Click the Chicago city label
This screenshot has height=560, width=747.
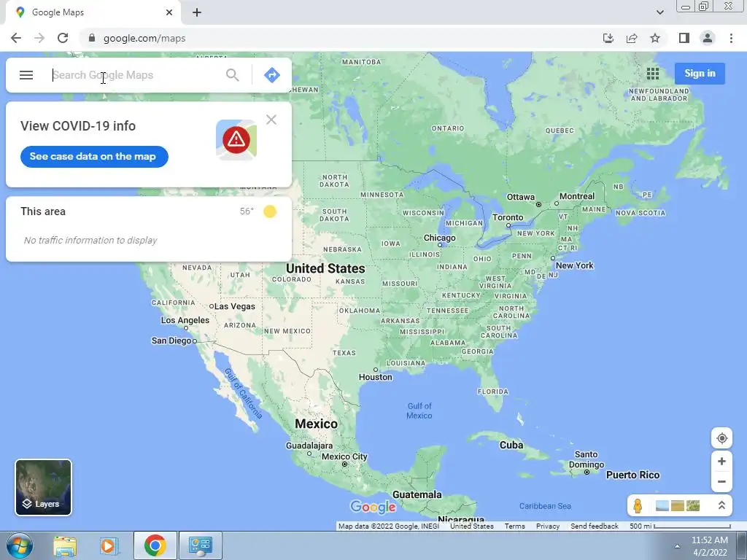440,238
